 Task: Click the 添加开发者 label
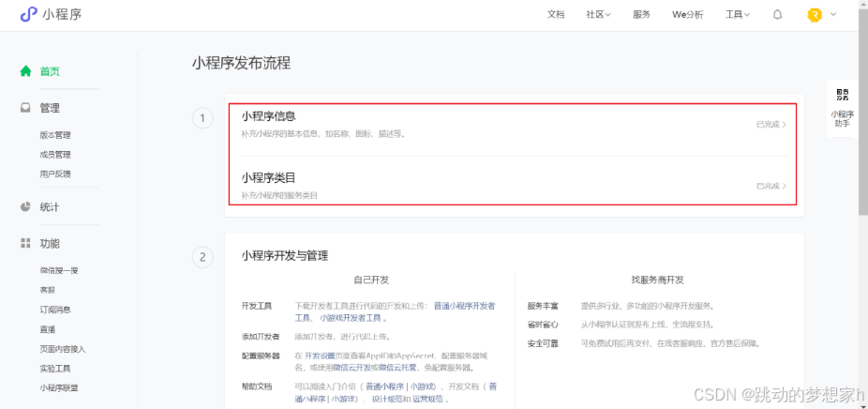tap(261, 337)
